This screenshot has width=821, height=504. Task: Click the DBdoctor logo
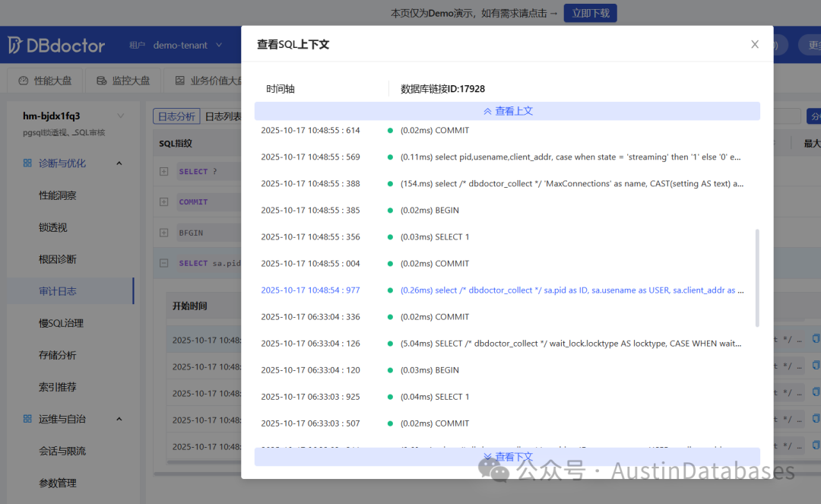point(56,46)
